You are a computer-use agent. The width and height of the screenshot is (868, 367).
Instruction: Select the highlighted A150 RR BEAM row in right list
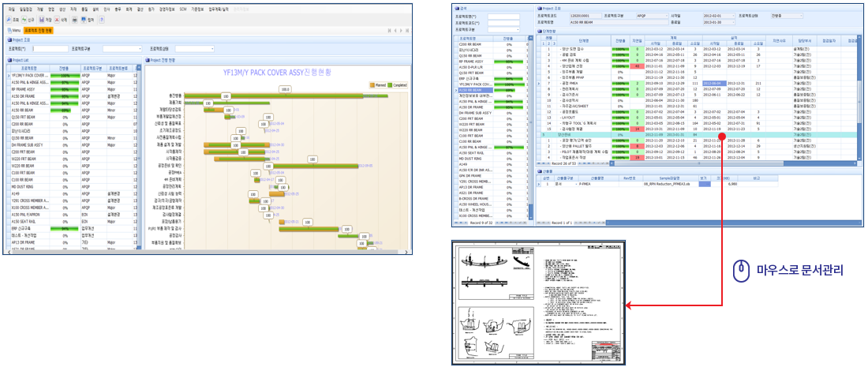tap(492, 90)
